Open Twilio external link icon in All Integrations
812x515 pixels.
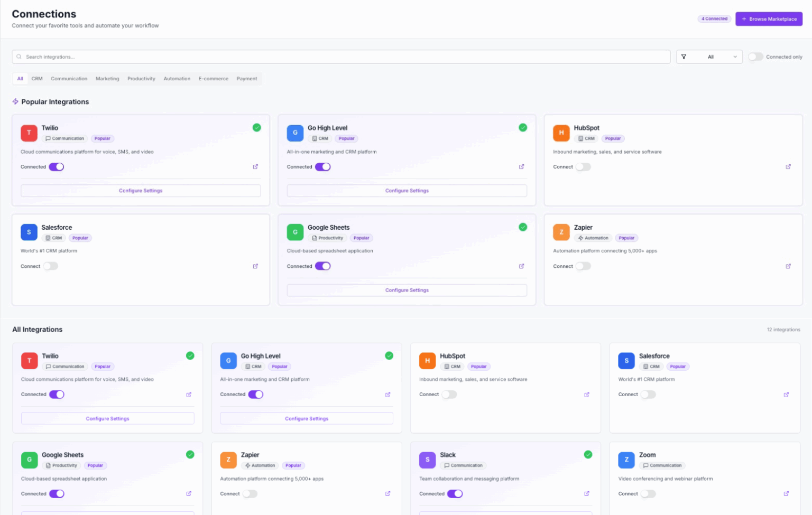coord(189,395)
